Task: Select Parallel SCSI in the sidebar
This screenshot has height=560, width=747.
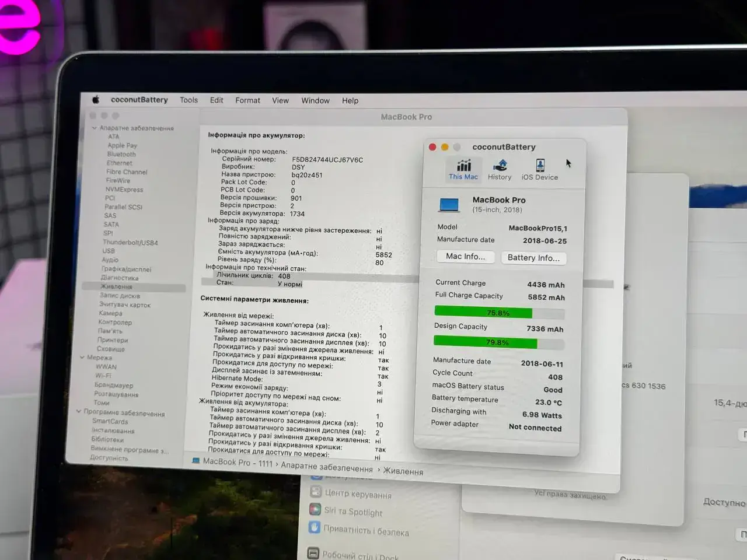Action: pyautogui.click(x=123, y=206)
